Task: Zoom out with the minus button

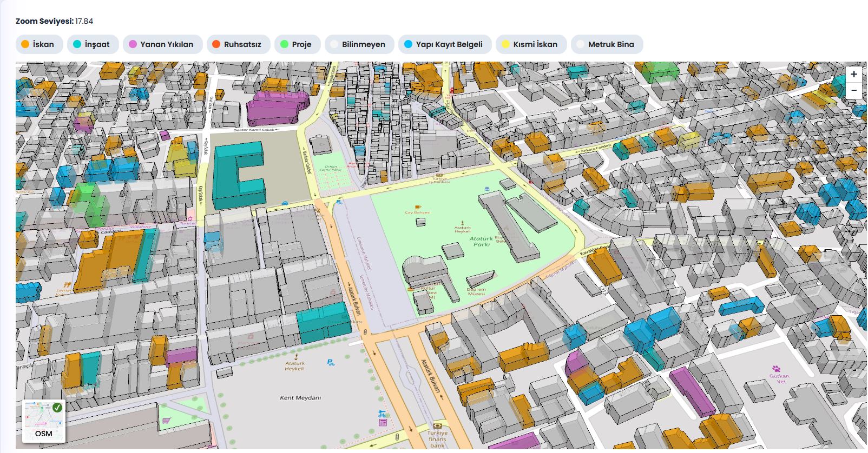Action: (853, 90)
